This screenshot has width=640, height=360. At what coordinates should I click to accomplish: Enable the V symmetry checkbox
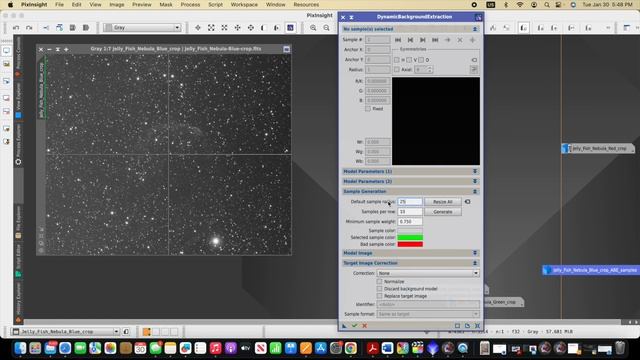[x=409, y=60]
